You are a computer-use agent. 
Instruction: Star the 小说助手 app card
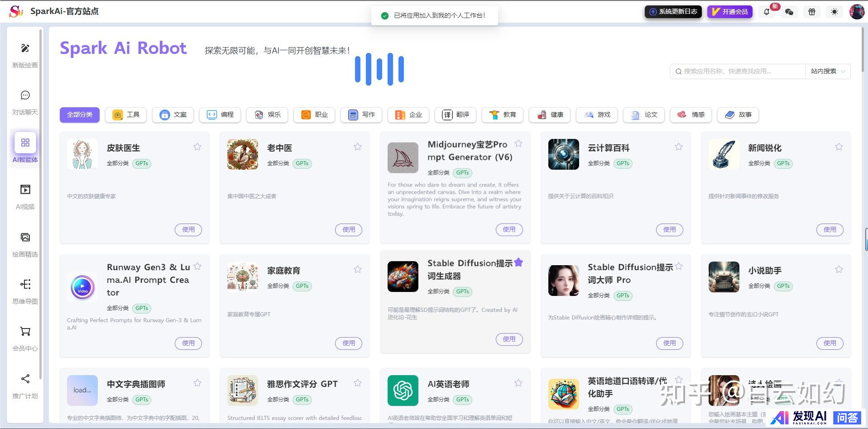839,269
